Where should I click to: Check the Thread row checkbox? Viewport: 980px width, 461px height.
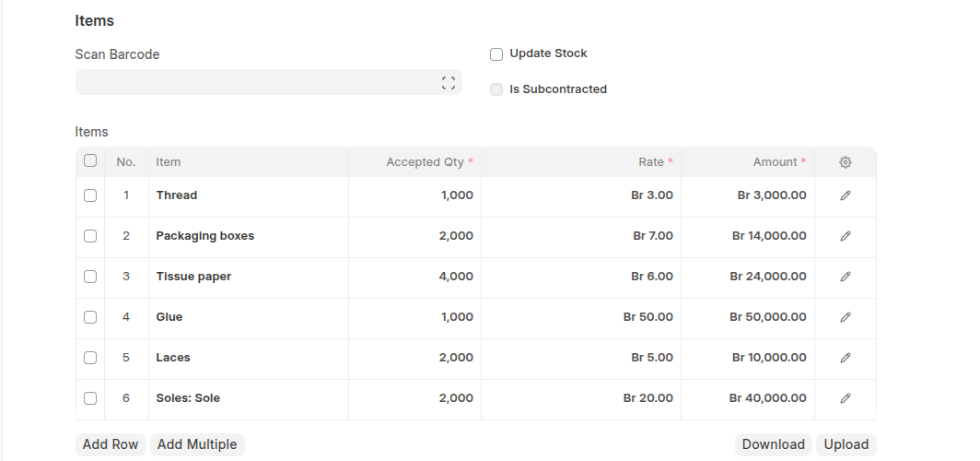click(x=90, y=195)
